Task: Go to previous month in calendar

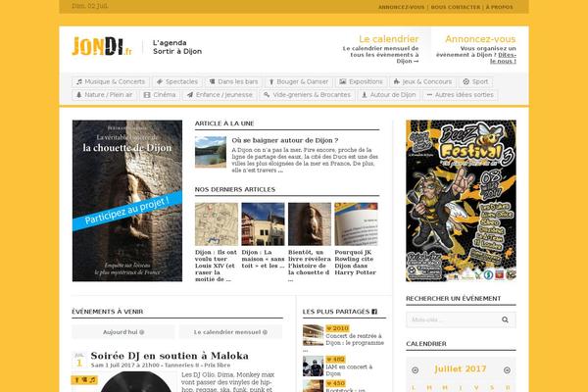Action: tap(415, 370)
